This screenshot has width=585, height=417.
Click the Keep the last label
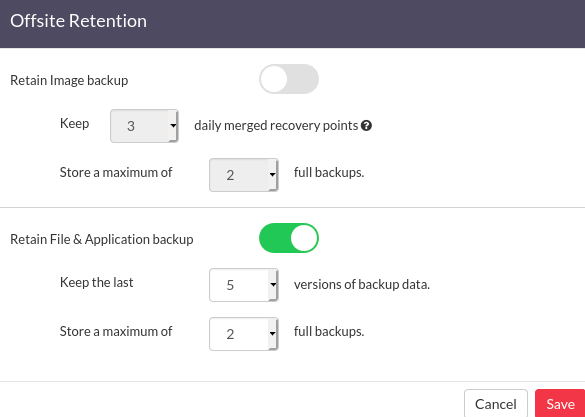pos(96,282)
